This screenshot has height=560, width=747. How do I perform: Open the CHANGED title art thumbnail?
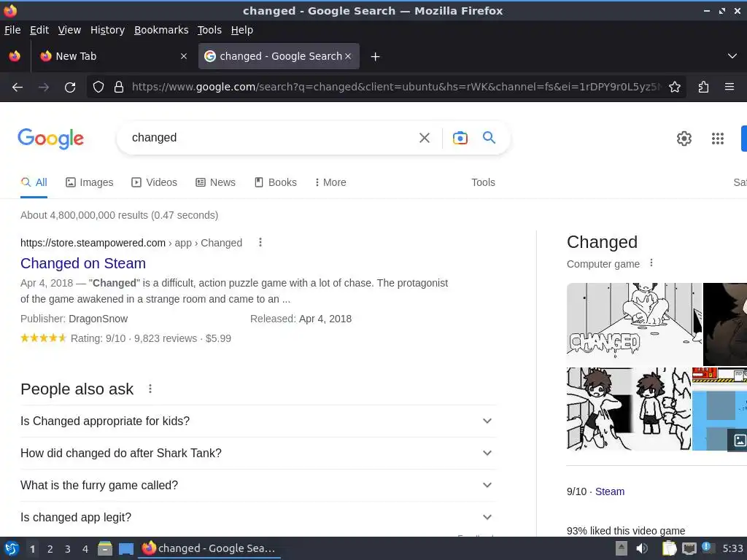point(634,324)
